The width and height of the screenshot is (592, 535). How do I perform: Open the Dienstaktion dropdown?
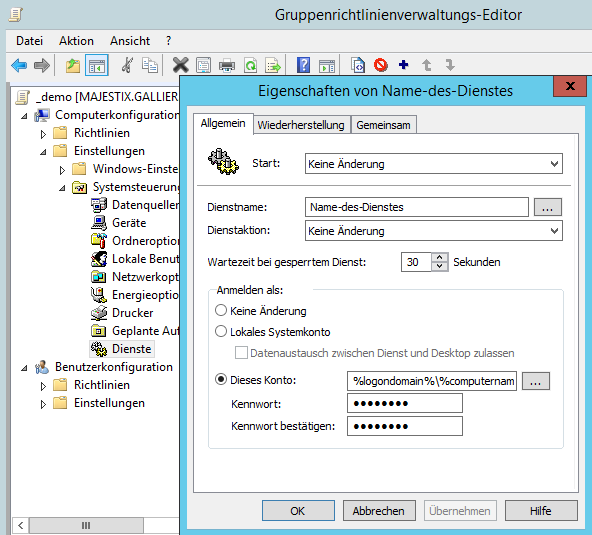click(x=434, y=231)
